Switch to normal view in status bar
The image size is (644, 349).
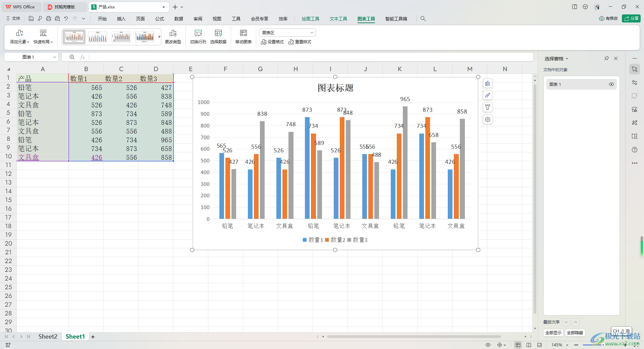pyautogui.click(x=518, y=345)
